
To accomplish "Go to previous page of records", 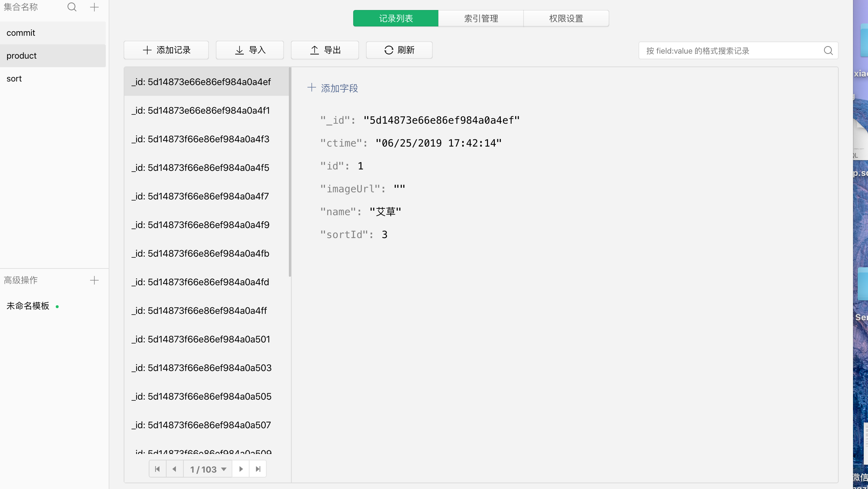I will pyautogui.click(x=174, y=469).
